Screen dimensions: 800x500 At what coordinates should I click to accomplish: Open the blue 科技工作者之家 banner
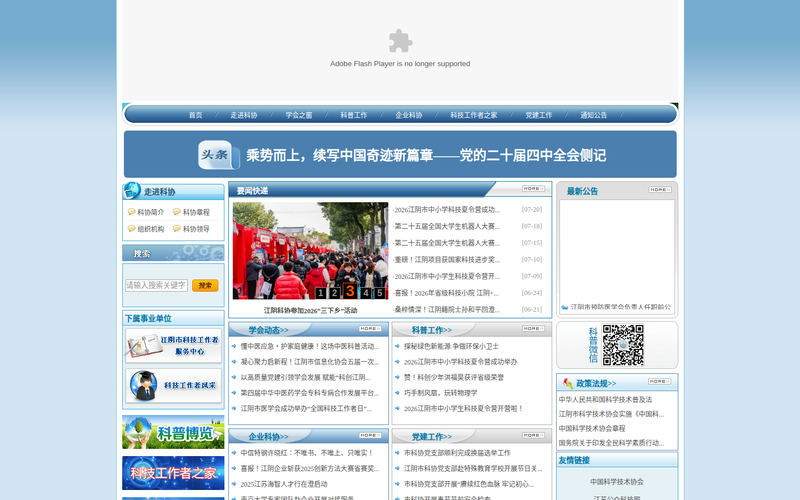(x=173, y=473)
